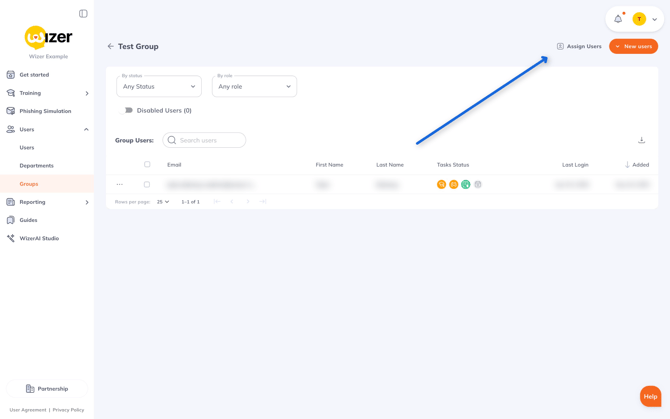Check the first user row checkbox

click(147, 185)
